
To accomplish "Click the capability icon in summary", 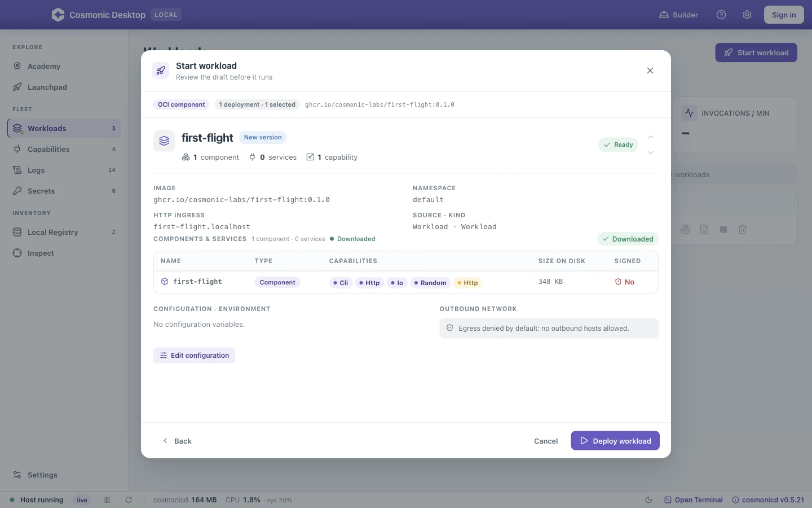I will click(x=310, y=157).
